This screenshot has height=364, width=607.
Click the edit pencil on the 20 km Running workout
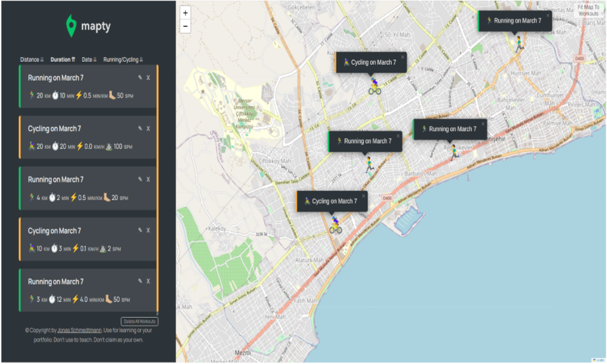(140, 78)
